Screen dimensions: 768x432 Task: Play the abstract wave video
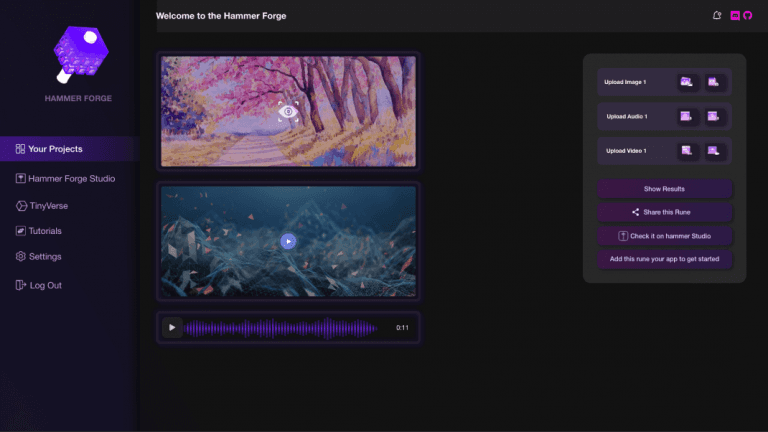tap(288, 241)
